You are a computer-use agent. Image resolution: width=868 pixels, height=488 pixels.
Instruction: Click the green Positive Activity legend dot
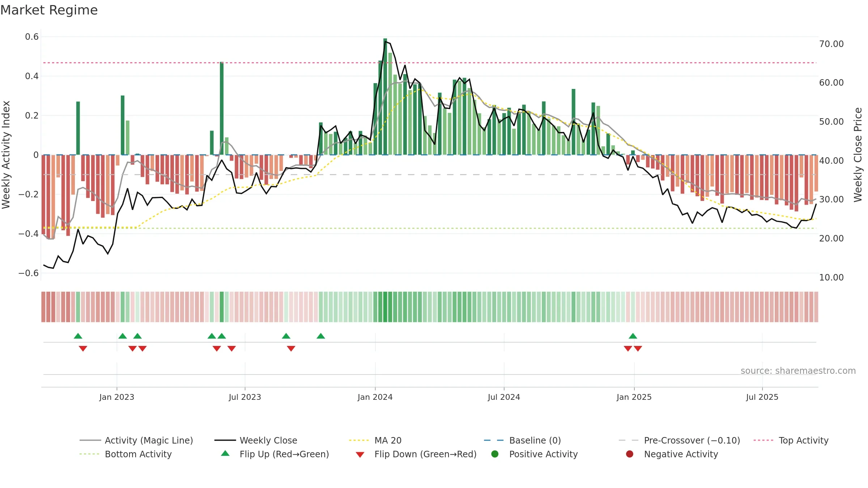click(495, 454)
